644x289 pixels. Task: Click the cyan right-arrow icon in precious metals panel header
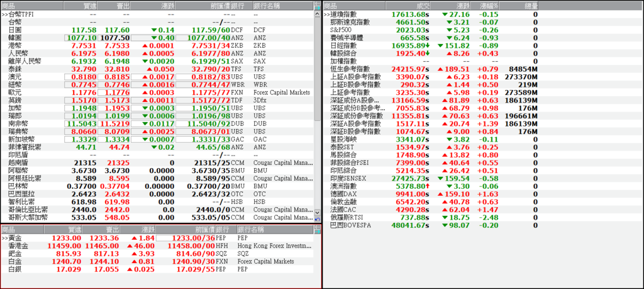[x=318, y=232]
